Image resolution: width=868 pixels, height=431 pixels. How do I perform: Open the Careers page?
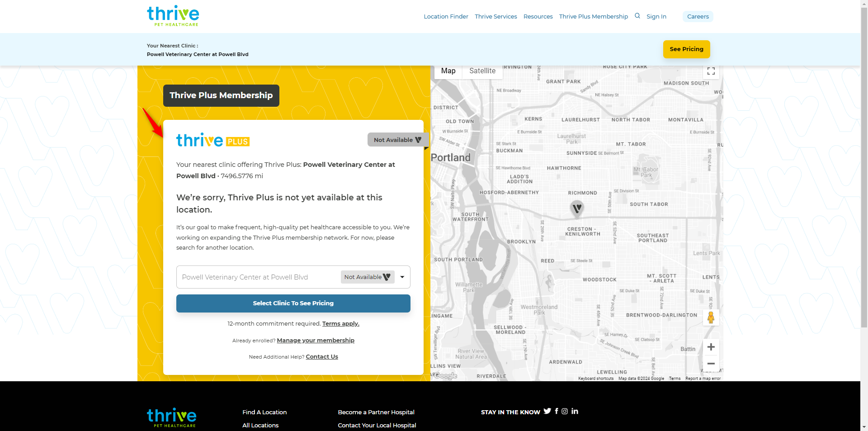[698, 17]
